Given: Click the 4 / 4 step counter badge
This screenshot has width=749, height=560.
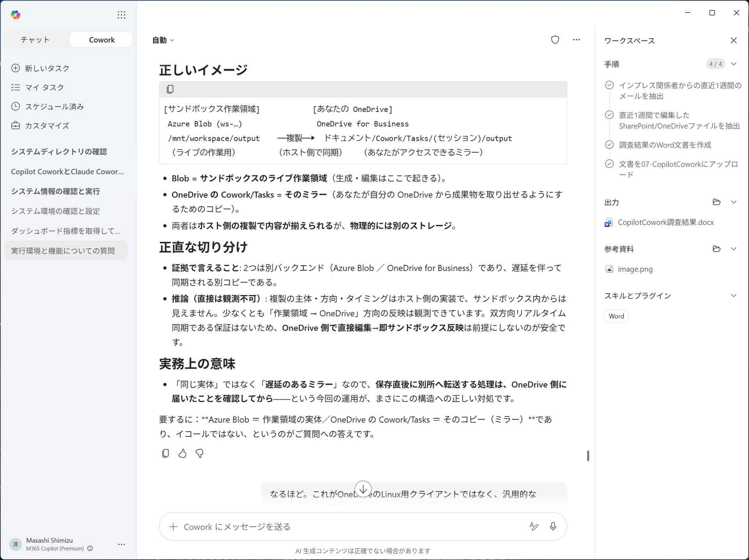Looking at the screenshot, I should coord(715,64).
